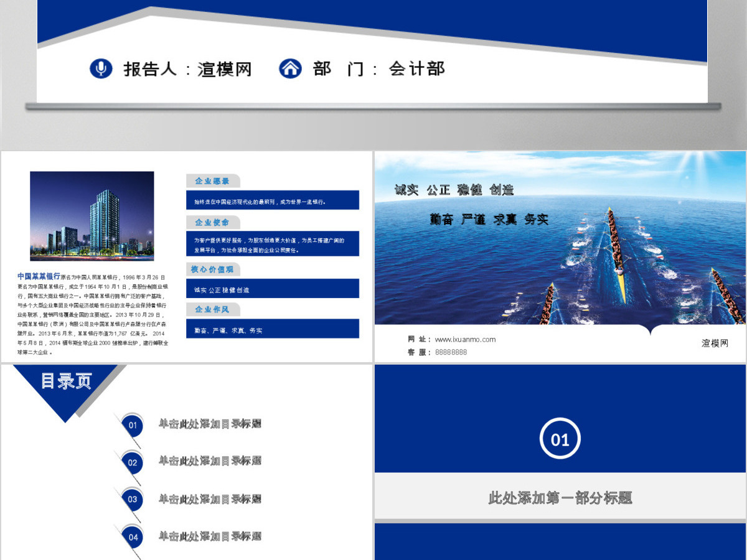Select the blue box starting 为客户提供更好服务
Image resolution: width=747 pixels, height=560 pixels.
tap(273, 244)
